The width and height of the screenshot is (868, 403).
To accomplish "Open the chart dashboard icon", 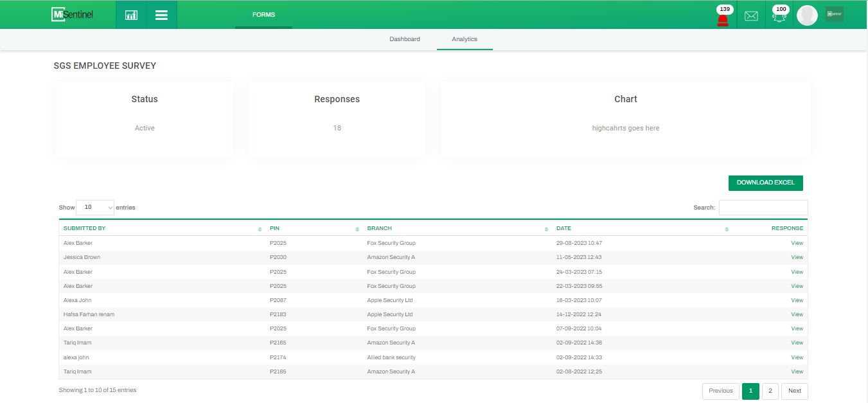I will coord(131,15).
